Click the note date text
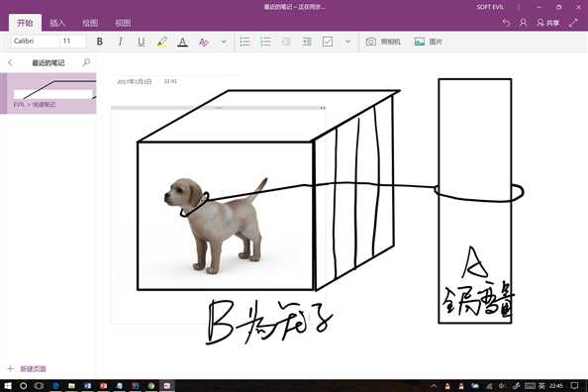The image size is (588, 392). (x=135, y=82)
